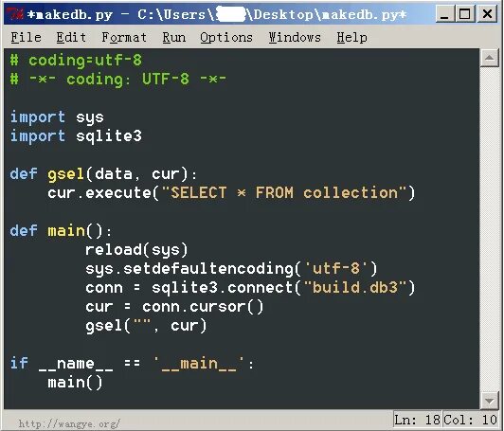Open the Run menu
This screenshot has height=431, width=504.
[174, 38]
